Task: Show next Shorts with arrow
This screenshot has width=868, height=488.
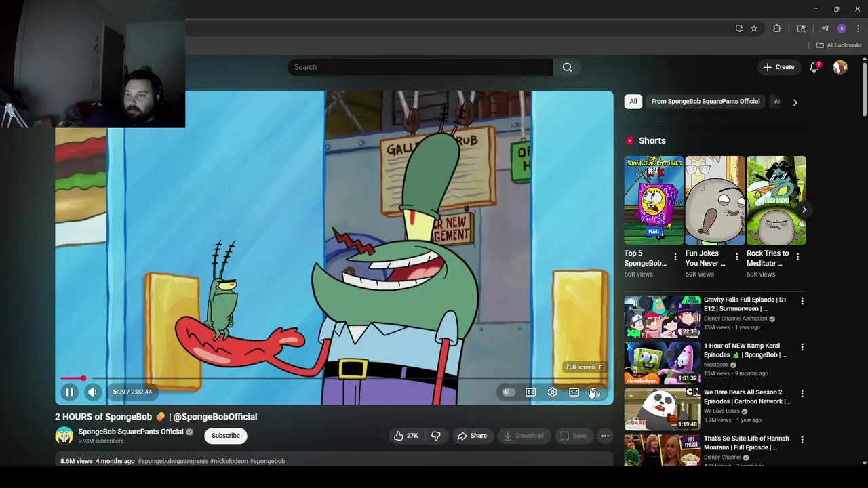Action: click(804, 209)
